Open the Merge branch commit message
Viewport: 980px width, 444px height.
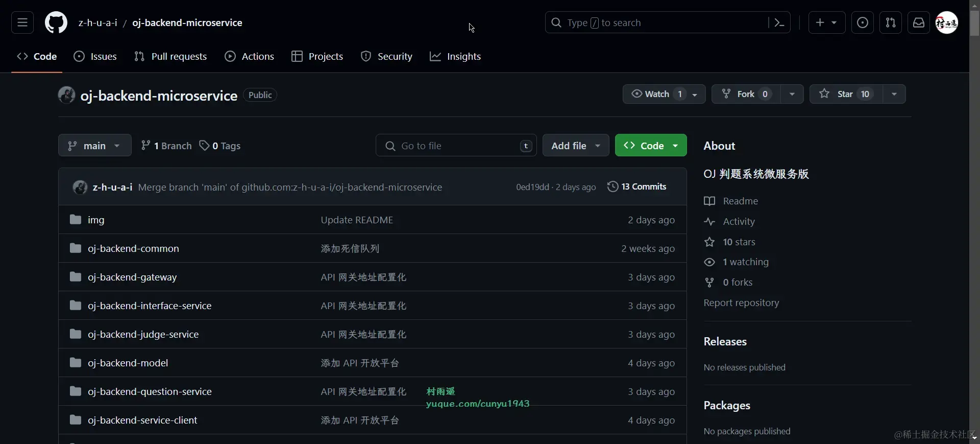[x=290, y=187]
